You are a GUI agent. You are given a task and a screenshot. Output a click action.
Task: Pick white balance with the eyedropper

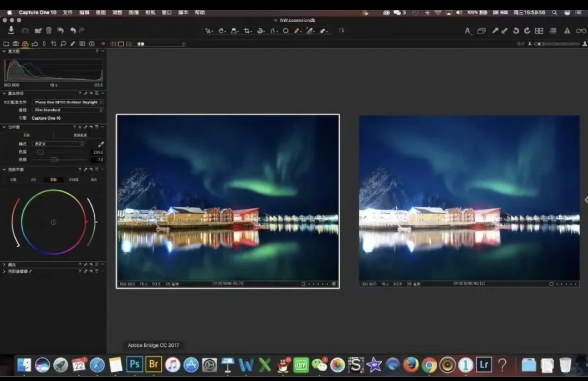pos(101,144)
